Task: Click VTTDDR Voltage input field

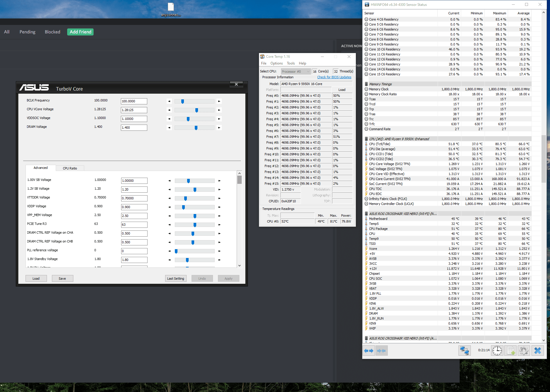Action: tap(134, 198)
